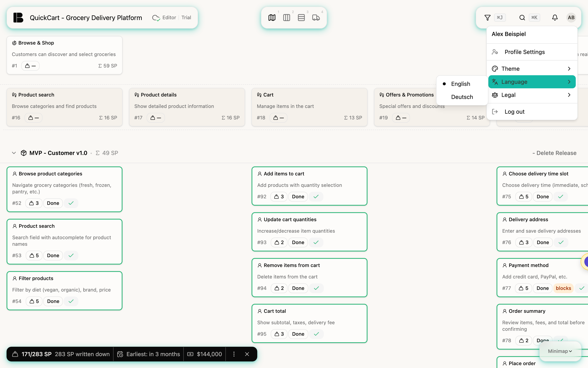Screen dimensions: 588x368
Task: Collapse the MVP - Customer v1.0 release
Action: click(x=14, y=153)
